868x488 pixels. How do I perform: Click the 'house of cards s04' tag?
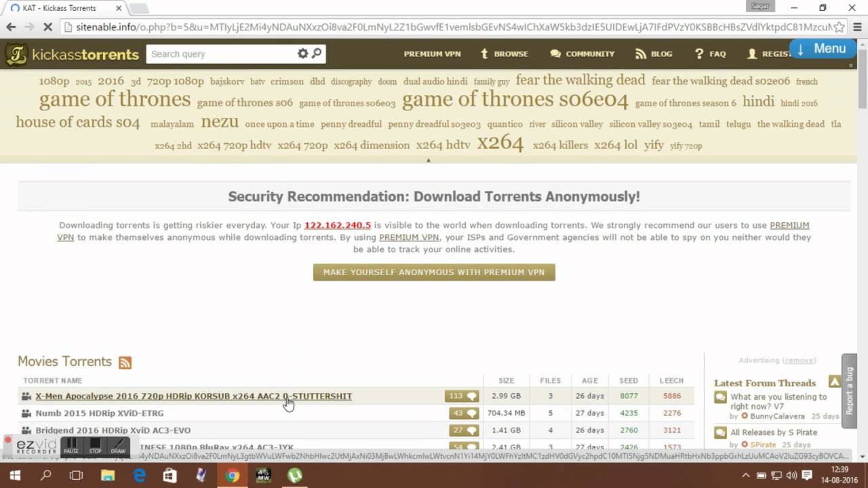click(78, 123)
